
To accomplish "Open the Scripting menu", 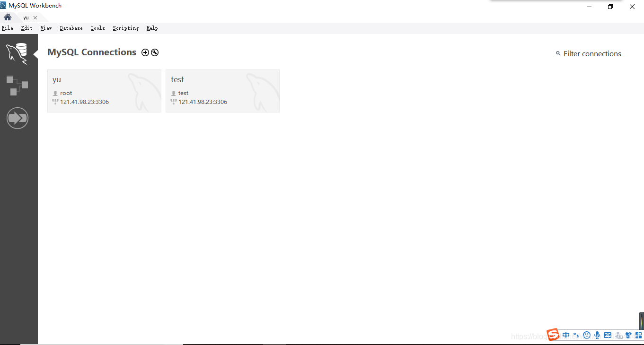I will (x=126, y=28).
